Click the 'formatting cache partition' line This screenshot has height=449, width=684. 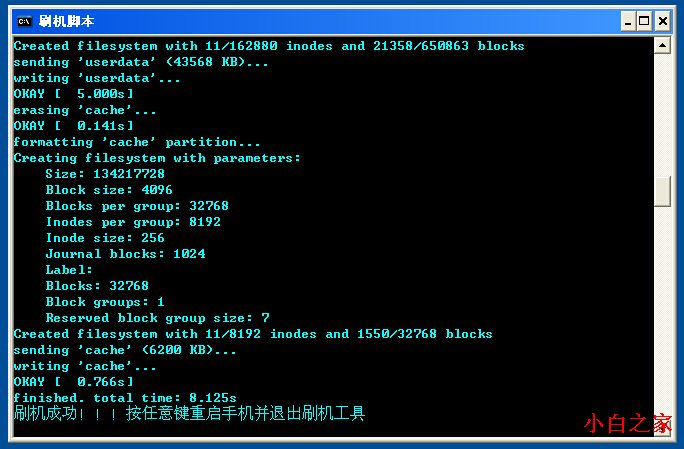(137, 142)
